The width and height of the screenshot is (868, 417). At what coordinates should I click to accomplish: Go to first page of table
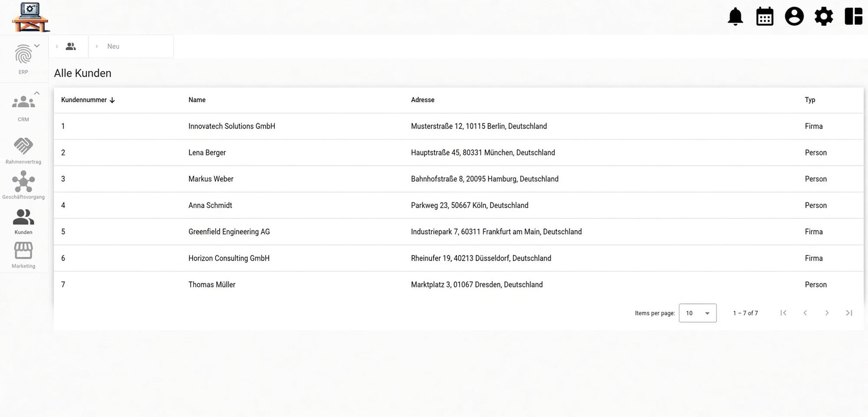783,313
